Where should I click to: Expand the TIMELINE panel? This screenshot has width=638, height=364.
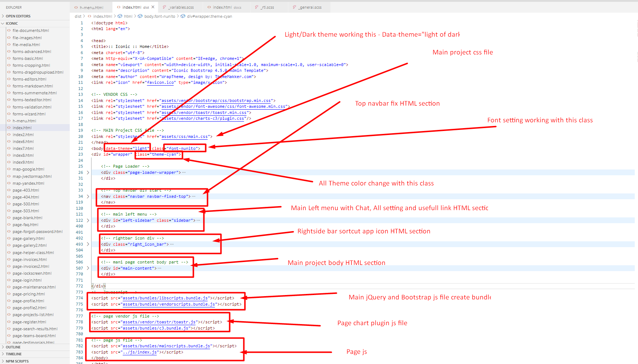(3, 354)
